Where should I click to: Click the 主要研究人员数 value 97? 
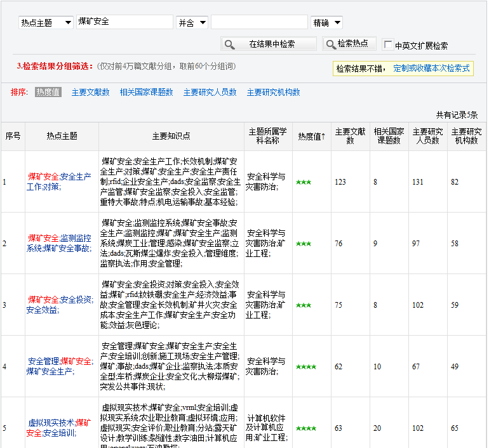[416, 243]
